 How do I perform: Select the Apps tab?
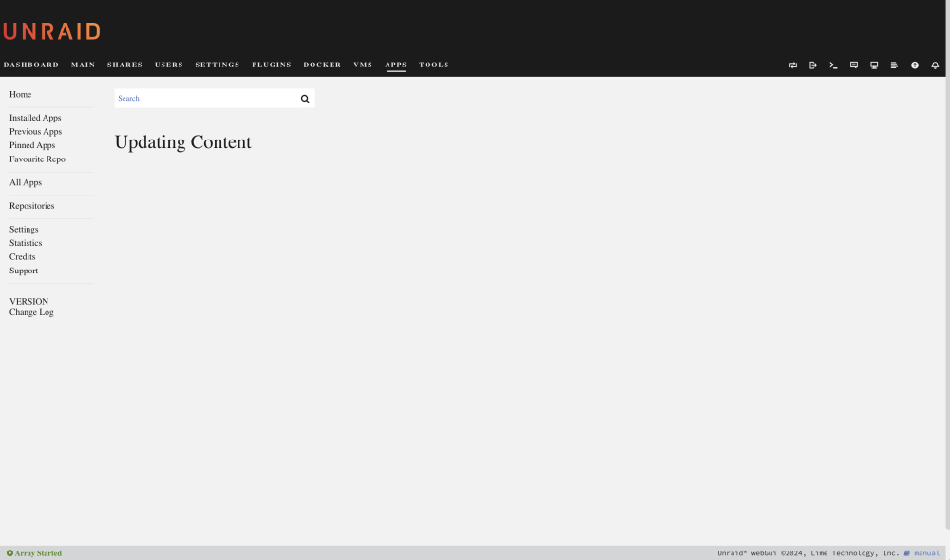tap(395, 65)
